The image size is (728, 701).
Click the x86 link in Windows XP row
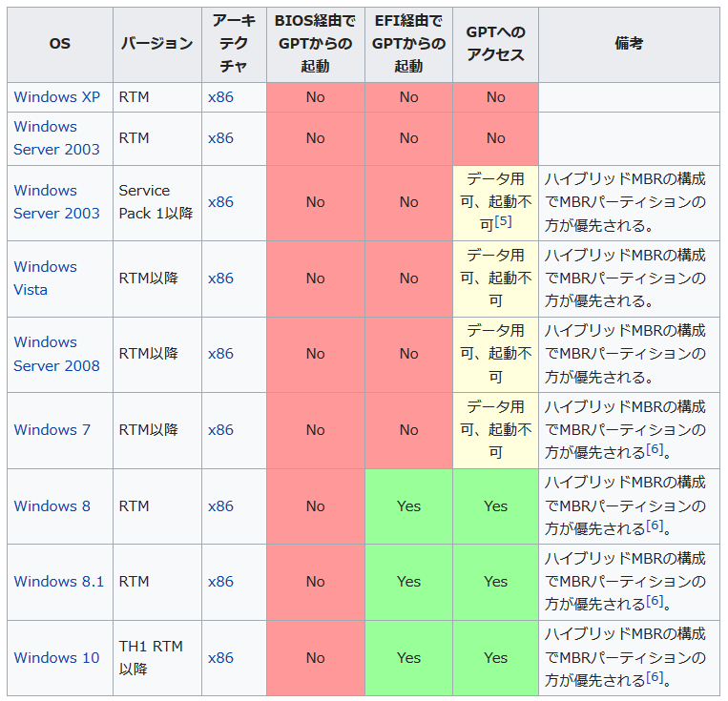point(220,97)
